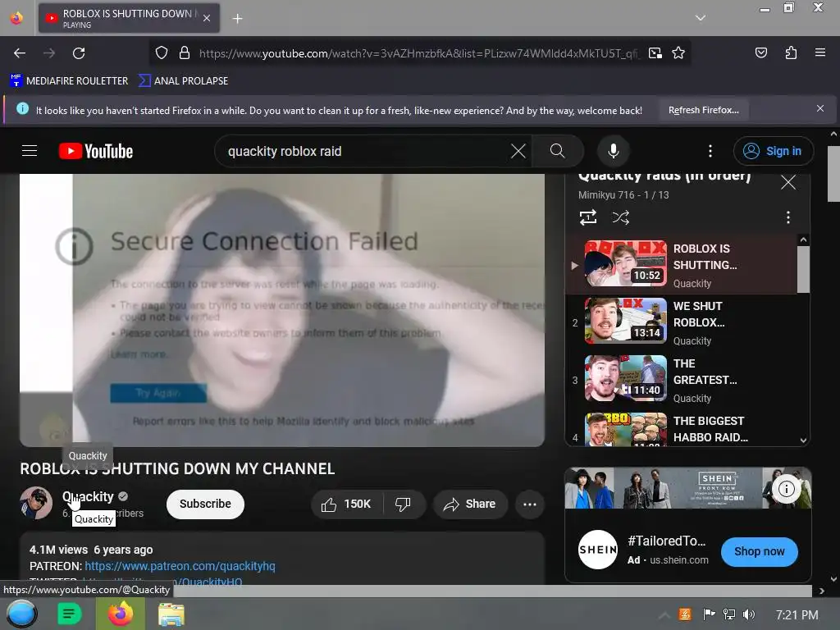Reload the page with the refresh icon
Image resolution: width=840 pixels, height=630 pixels.
(79, 53)
